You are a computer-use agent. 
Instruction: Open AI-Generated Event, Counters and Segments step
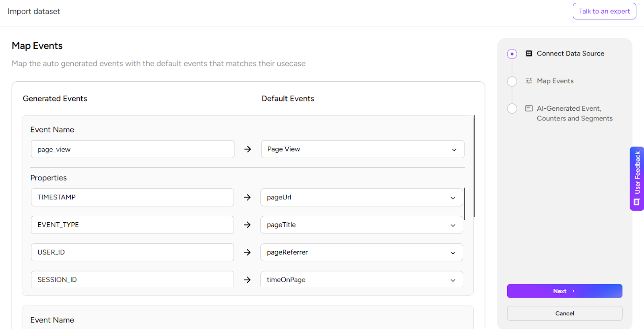click(x=574, y=113)
